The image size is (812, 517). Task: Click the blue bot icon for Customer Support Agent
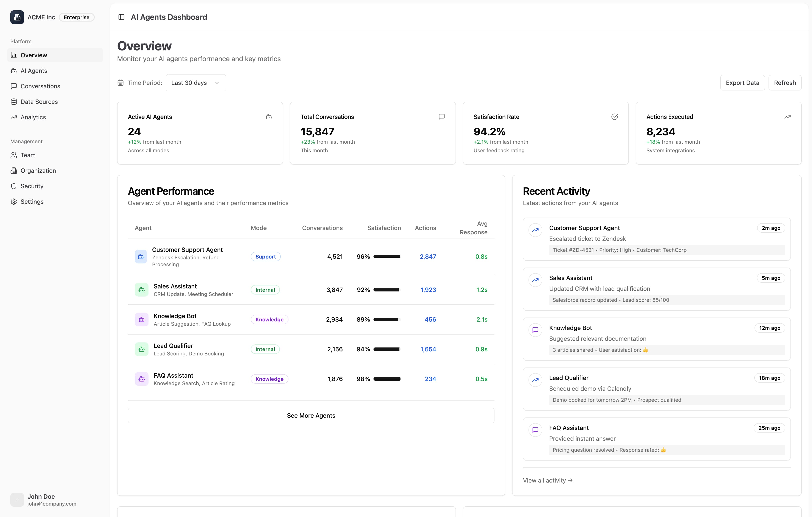click(141, 257)
